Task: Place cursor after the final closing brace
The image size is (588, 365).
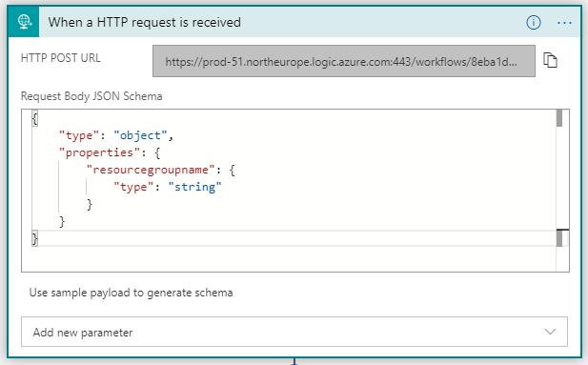Action: click(38, 238)
